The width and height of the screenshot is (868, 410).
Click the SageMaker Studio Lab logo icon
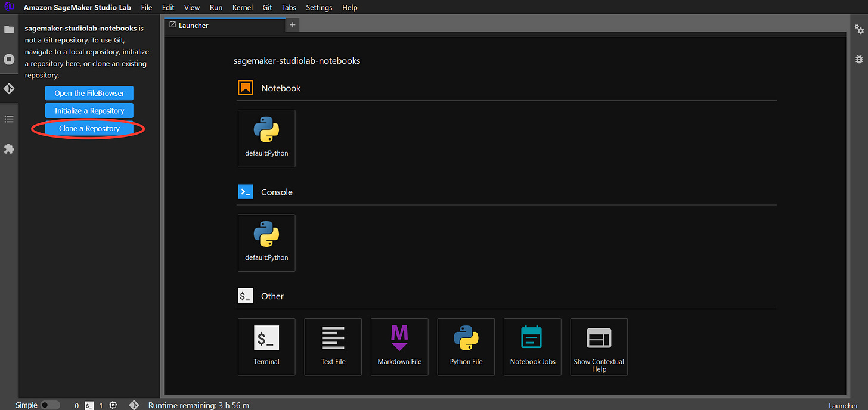click(9, 7)
